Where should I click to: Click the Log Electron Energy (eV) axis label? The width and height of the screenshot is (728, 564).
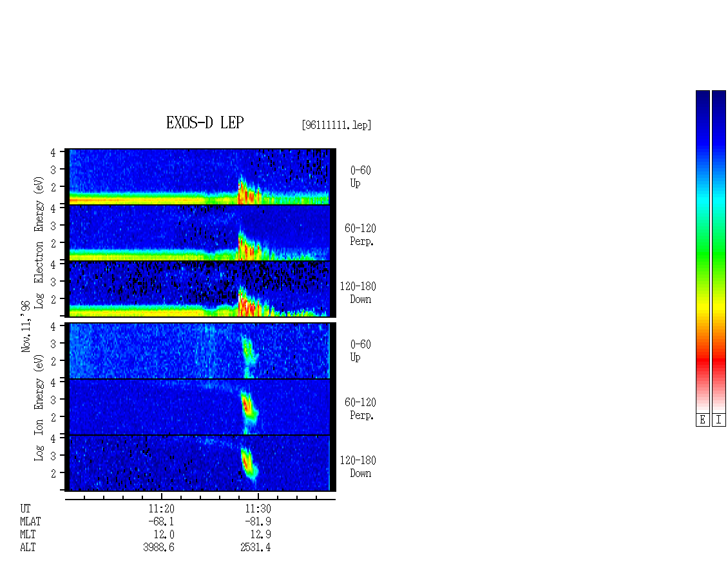point(39,242)
